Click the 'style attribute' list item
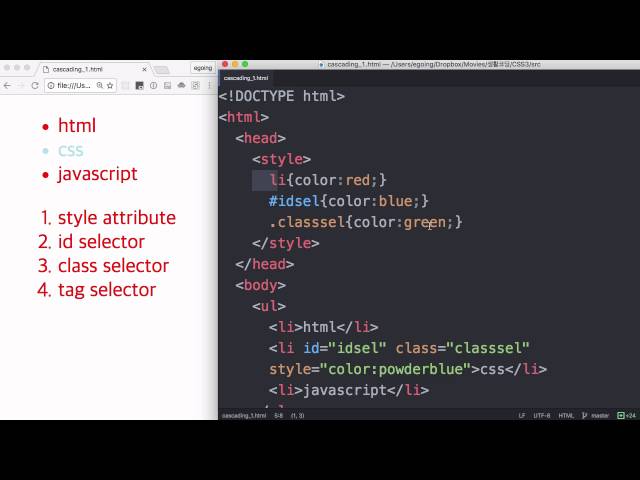The image size is (640, 480). (117, 218)
